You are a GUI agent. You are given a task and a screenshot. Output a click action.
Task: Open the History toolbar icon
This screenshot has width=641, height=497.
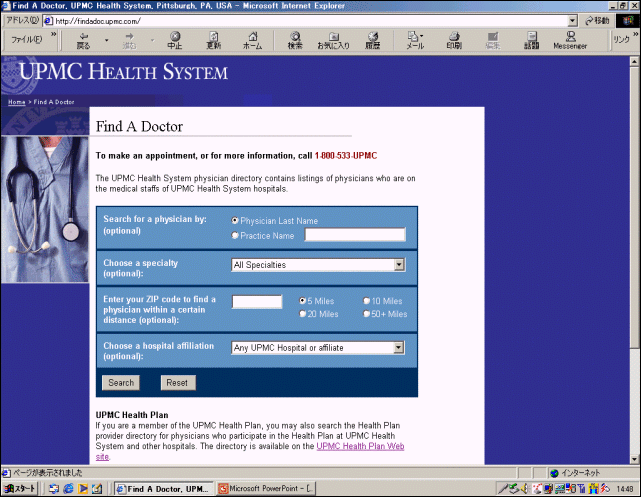(372, 40)
